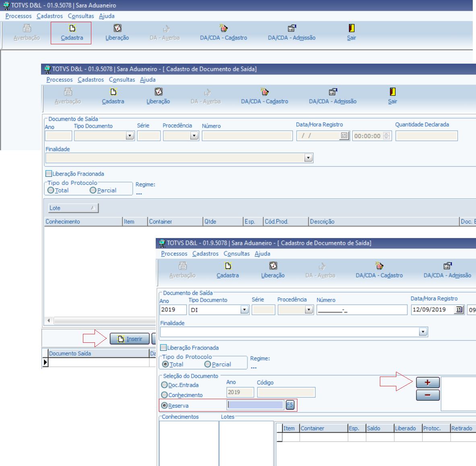Screen dimensions: 476x466
Task: Expand Finalidade dropdown in front window
Action: [423, 332]
